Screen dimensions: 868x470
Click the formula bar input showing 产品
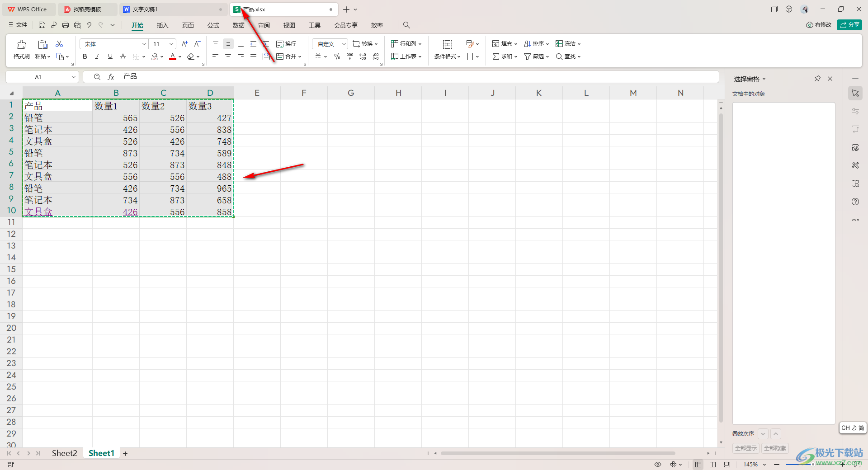419,77
